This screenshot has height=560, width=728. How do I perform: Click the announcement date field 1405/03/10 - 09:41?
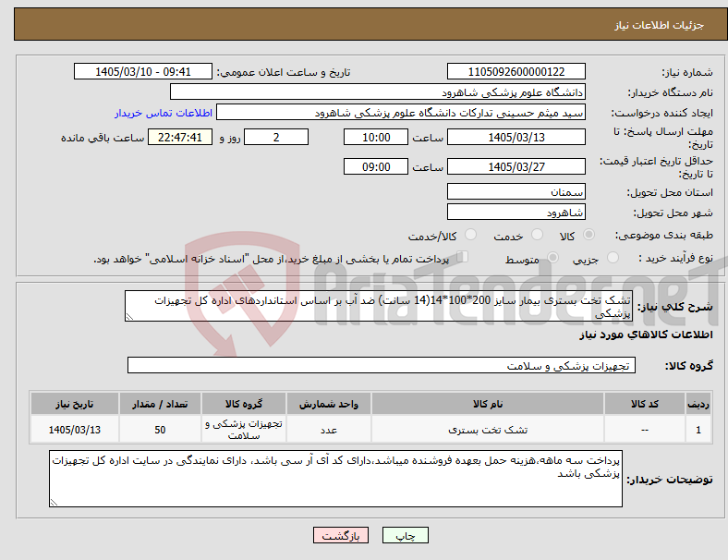pyautogui.click(x=143, y=72)
